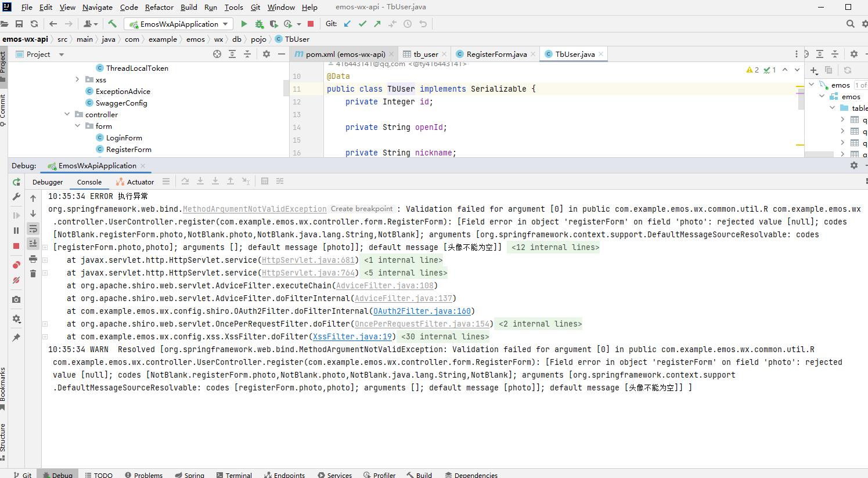The image size is (868, 478).
Task: Open the Refactor menu
Action: pyautogui.click(x=159, y=7)
